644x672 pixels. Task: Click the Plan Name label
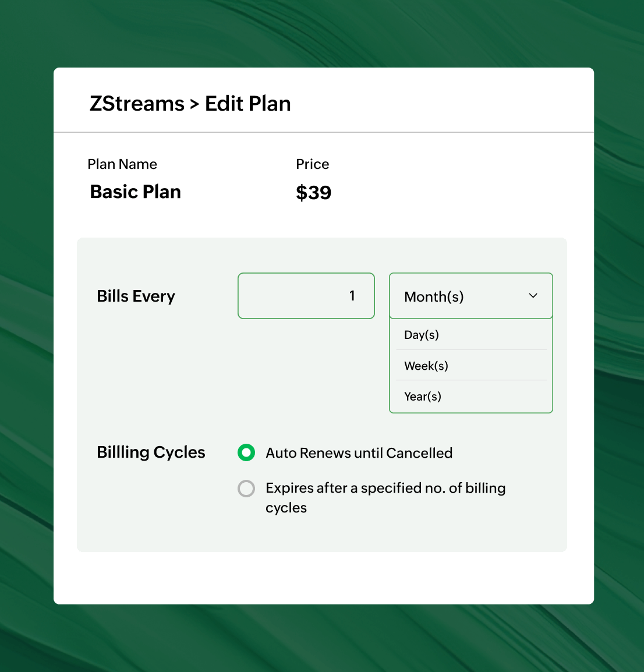click(x=122, y=164)
